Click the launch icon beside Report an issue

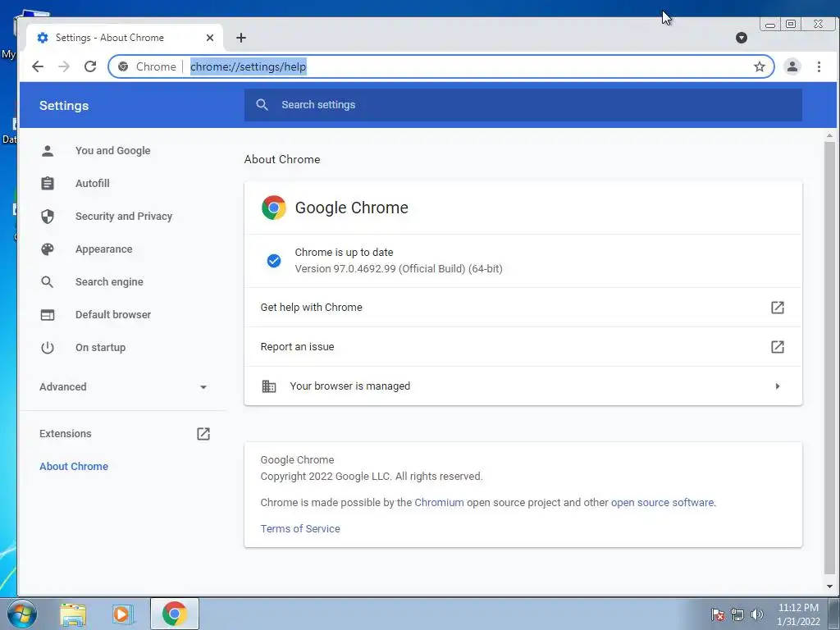[x=777, y=347]
